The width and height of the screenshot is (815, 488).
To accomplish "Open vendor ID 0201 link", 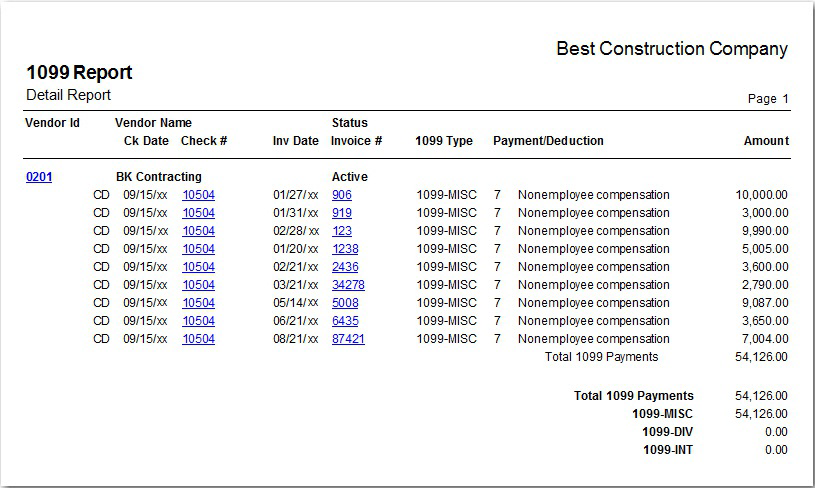I will pyautogui.click(x=39, y=177).
